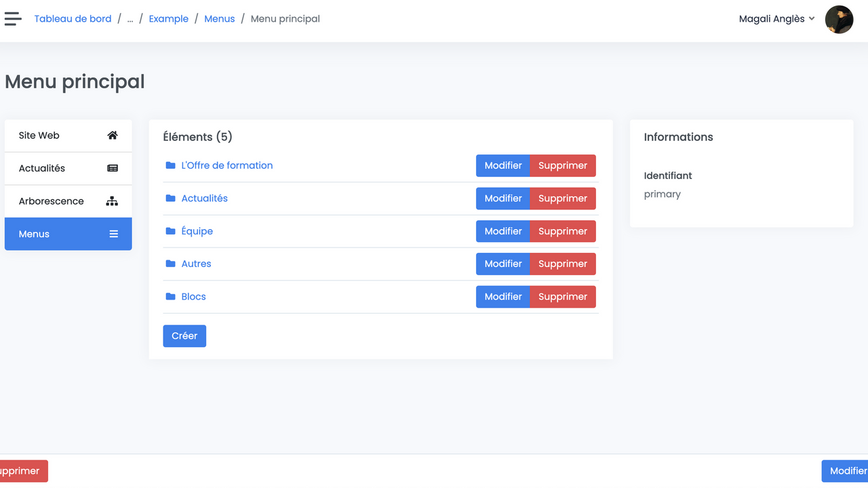
Task: Click the home icon beside Site Web
Action: (x=113, y=136)
